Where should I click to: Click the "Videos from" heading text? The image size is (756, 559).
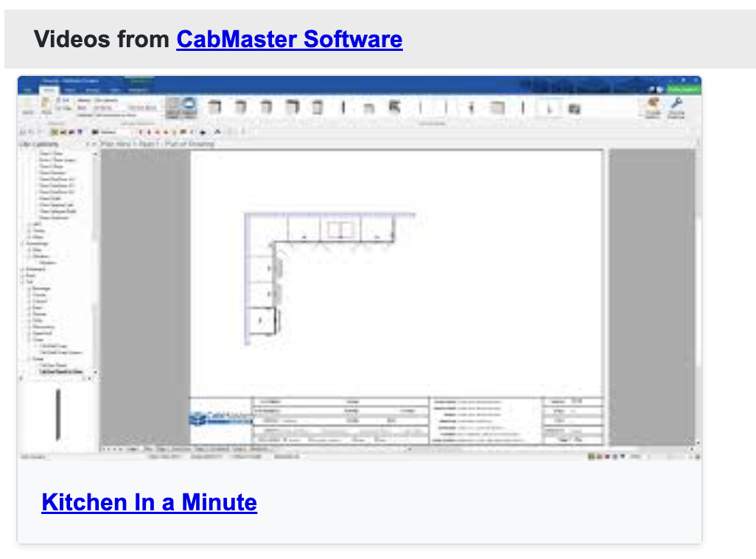101,40
